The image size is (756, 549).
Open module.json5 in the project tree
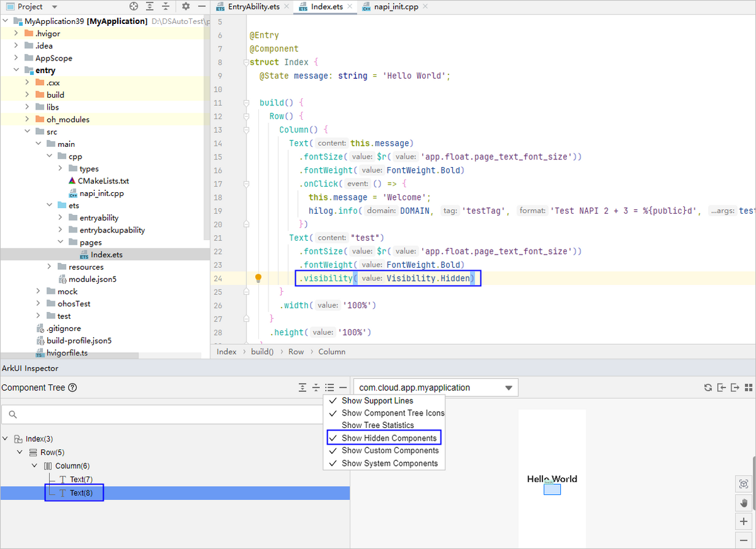click(x=92, y=279)
